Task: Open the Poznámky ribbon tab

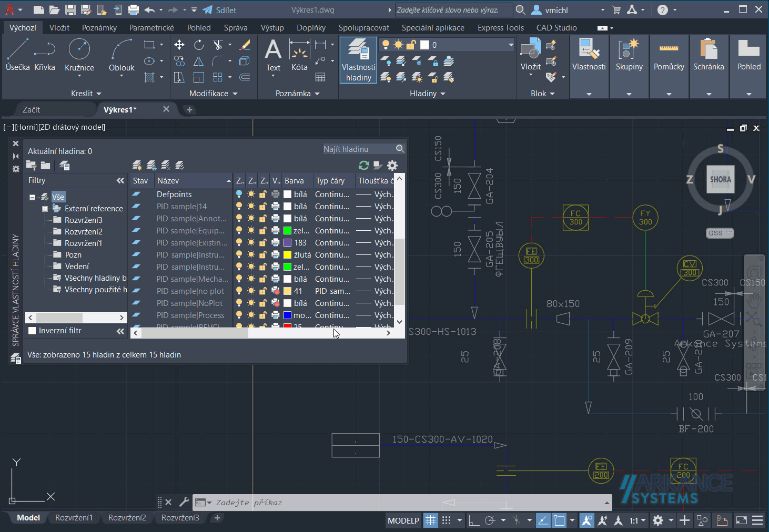Action: tap(99, 28)
